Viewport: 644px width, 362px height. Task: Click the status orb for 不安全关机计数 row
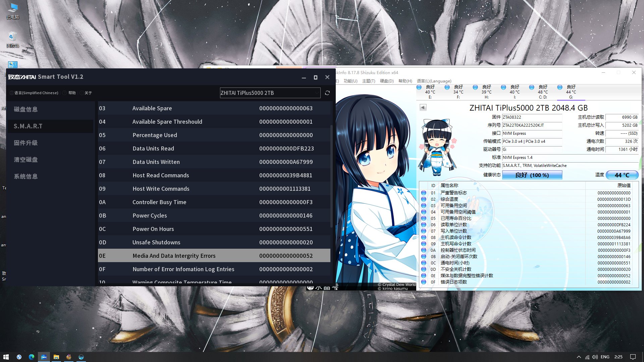[424, 269]
